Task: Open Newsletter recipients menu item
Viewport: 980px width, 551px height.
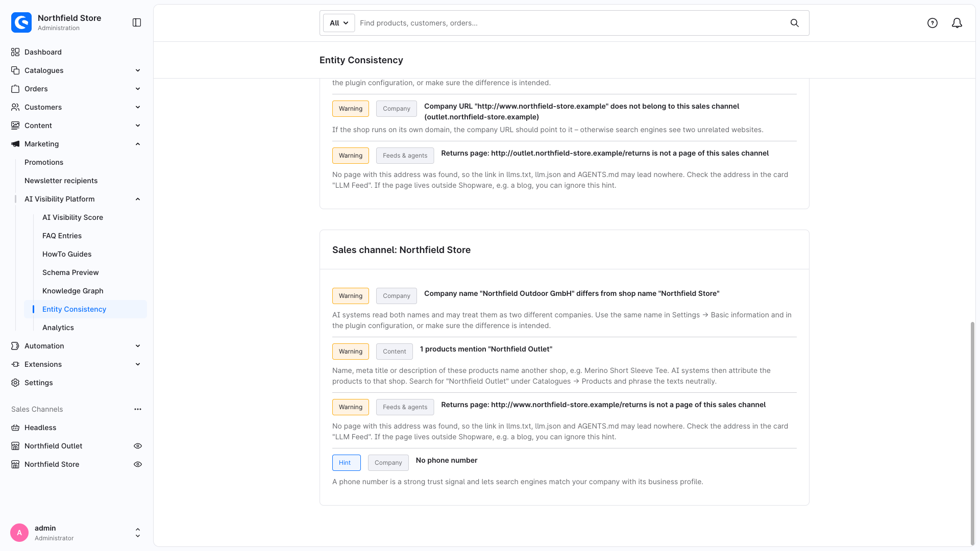Action: pyautogui.click(x=61, y=181)
